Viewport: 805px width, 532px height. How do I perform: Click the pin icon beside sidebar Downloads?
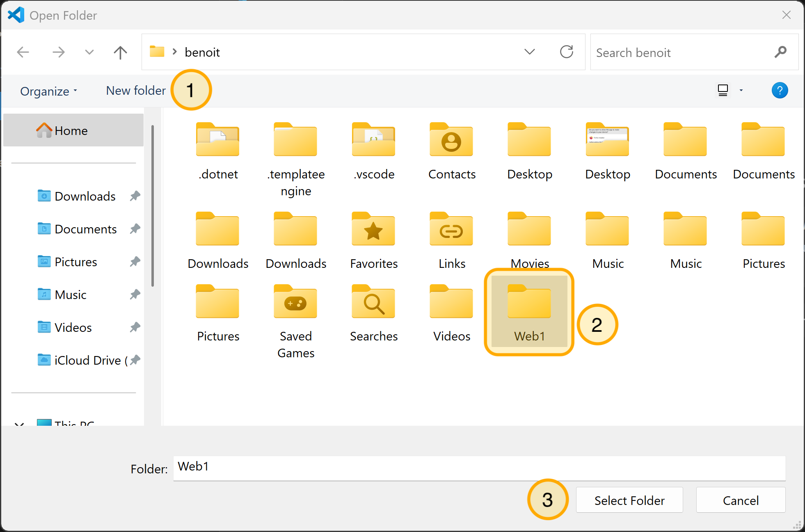[x=135, y=196]
